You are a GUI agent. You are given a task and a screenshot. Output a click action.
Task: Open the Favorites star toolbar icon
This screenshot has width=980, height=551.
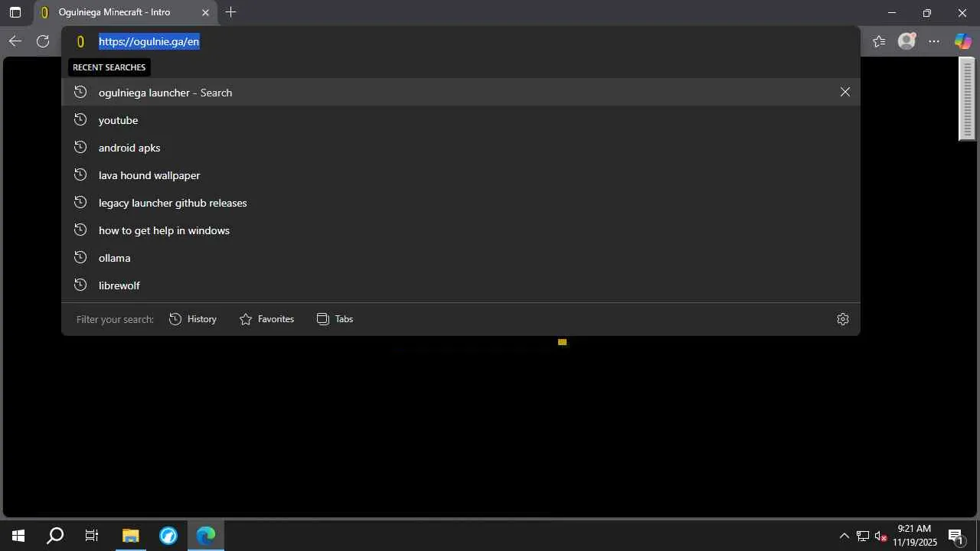[x=879, y=41]
